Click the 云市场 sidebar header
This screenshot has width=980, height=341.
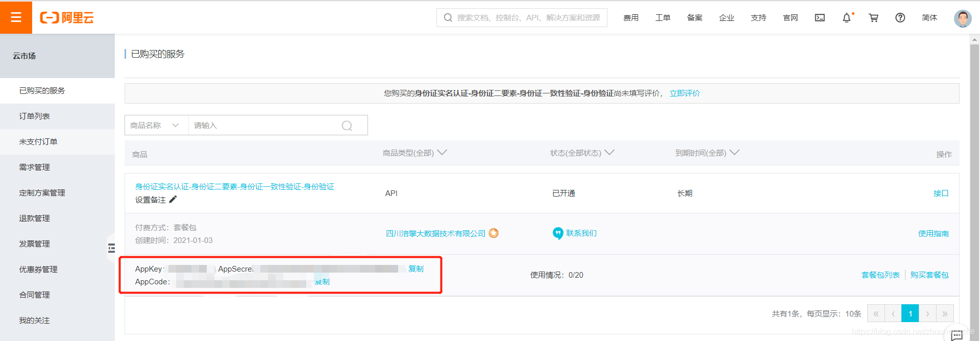point(57,56)
